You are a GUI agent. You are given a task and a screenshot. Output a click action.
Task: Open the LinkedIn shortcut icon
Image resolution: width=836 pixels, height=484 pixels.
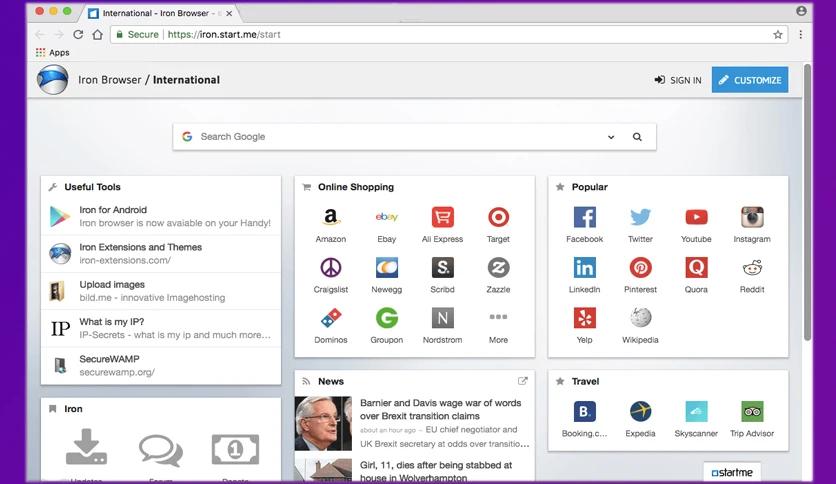(584, 268)
